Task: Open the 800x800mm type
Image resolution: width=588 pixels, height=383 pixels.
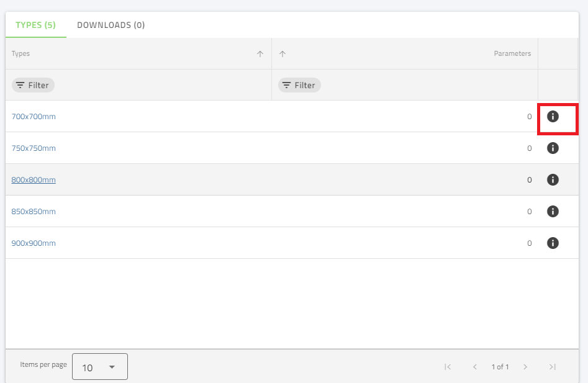Action: coord(34,179)
